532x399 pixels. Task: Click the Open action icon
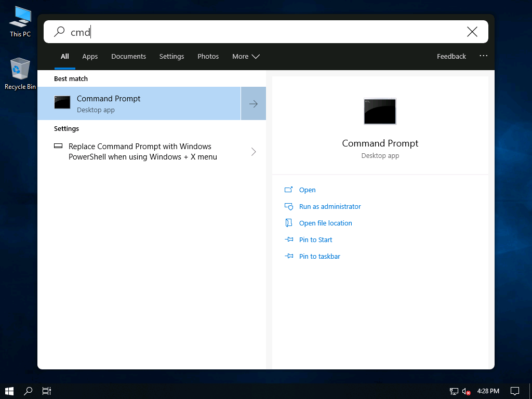[x=288, y=190]
